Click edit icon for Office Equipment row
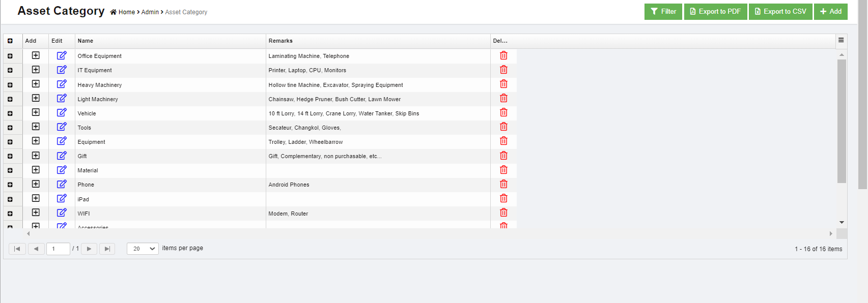This screenshot has height=303, width=868. click(x=62, y=55)
